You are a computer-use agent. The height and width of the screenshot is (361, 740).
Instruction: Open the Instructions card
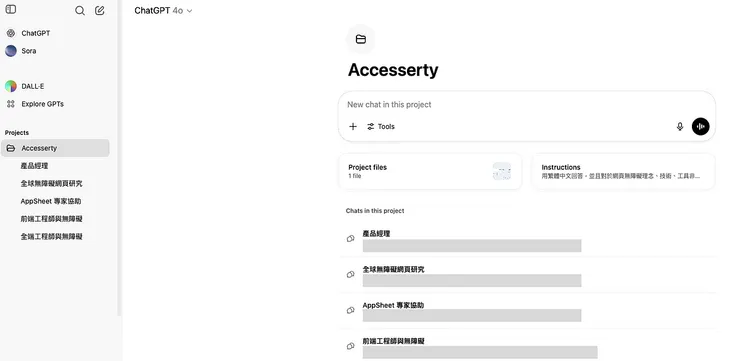click(x=623, y=171)
